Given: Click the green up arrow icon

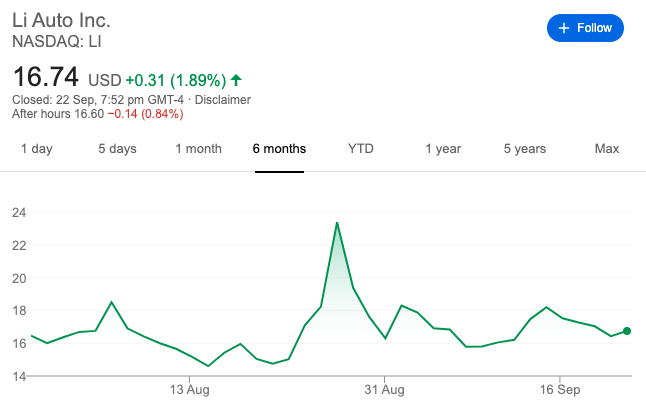Looking at the screenshot, I should (236, 80).
